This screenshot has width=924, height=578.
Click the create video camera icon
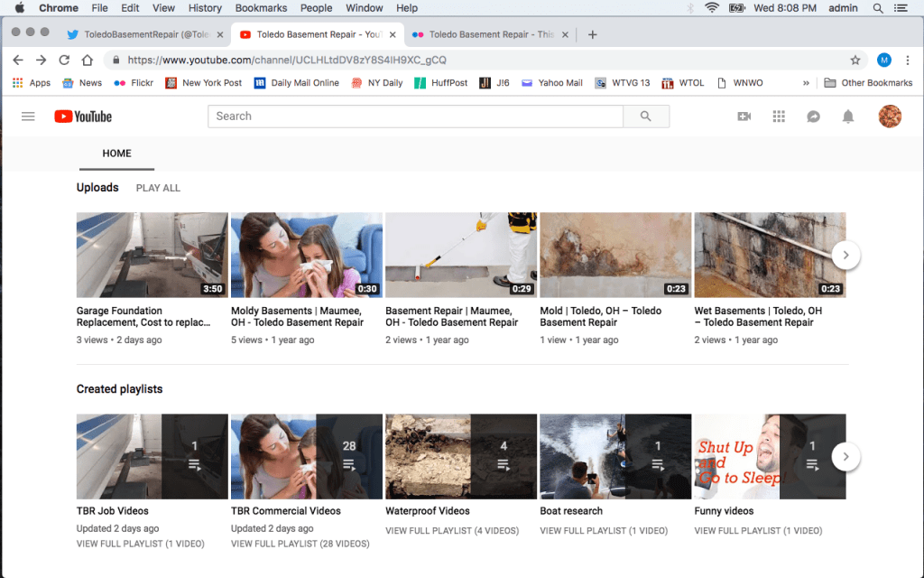744,117
